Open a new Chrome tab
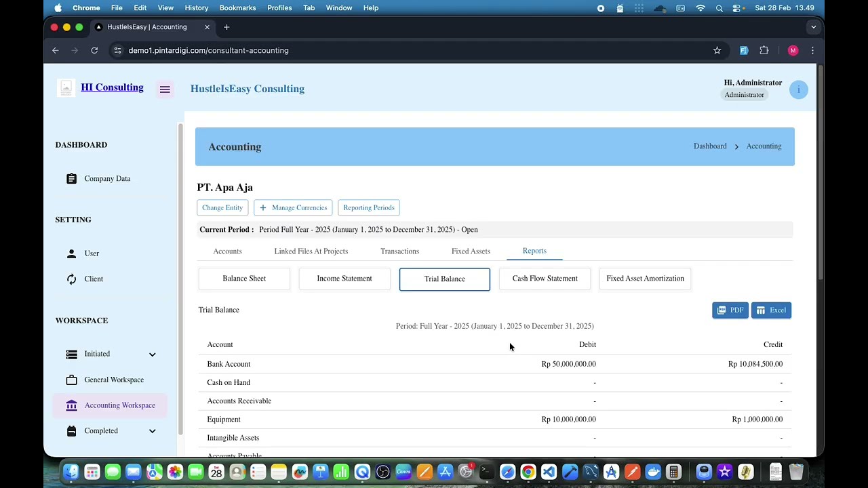Image resolution: width=868 pixels, height=488 pixels. pyautogui.click(x=226, y=27)
